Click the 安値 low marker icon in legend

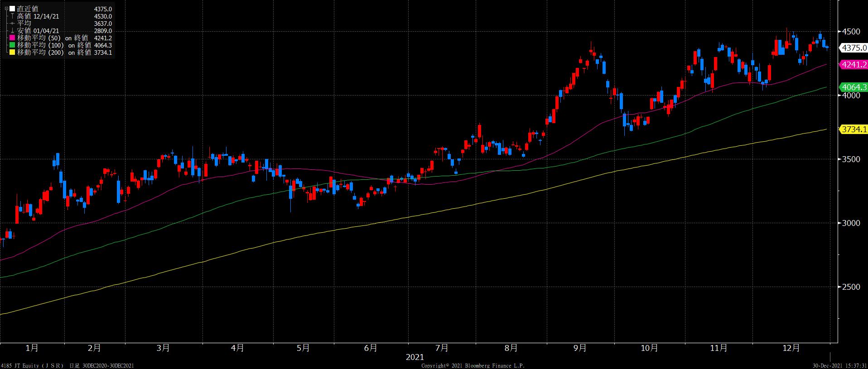pyautogui.click(x=12, y=31)
